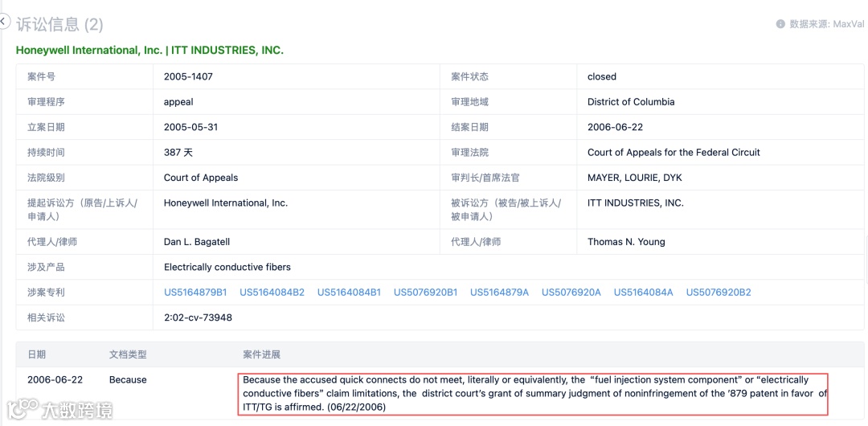Click the 持续时间 field label
This screenshot has width=868, height=426.
[46, 153]
